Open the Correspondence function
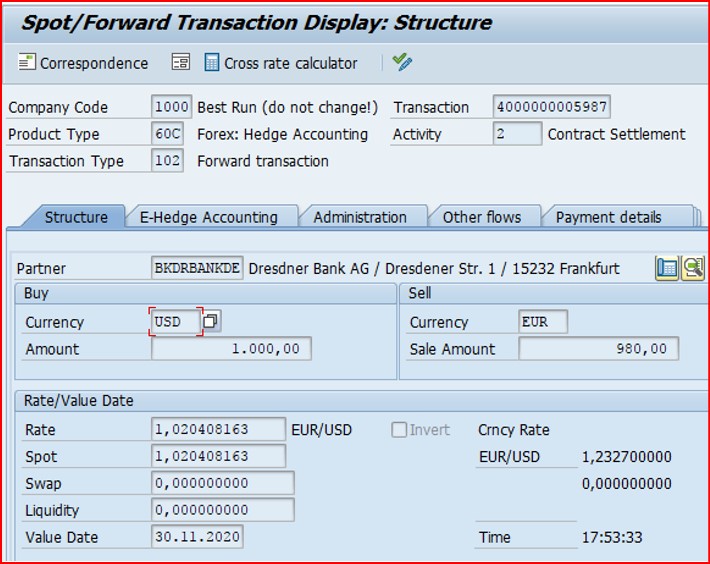This screenshot has width=710, height=564. tap(83, 63)
